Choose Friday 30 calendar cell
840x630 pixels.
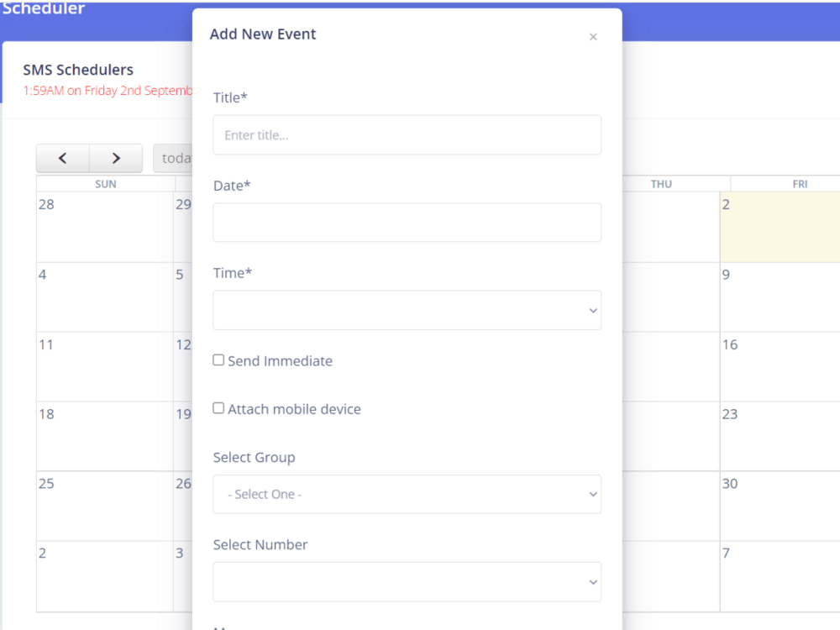point(780,506)
